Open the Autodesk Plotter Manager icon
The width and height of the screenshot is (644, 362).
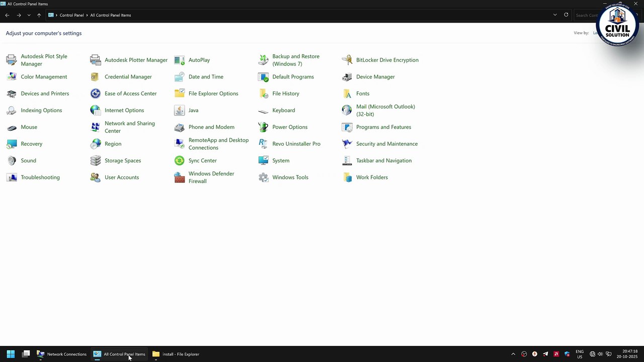click(96, 60)
